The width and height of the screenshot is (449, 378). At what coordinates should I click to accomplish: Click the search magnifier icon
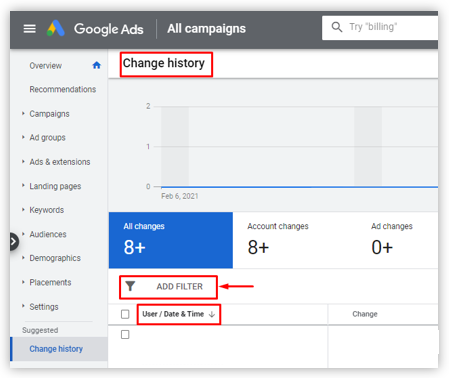pos(337,27)
